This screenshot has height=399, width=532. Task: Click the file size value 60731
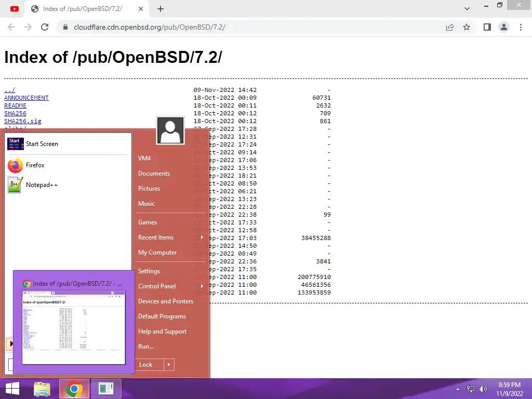point(321,98)
